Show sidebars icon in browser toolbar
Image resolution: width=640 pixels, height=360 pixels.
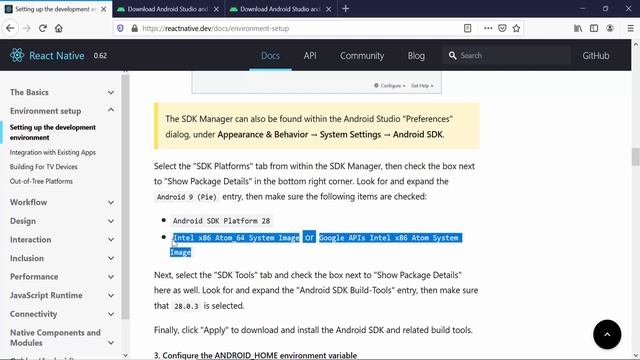pos(594,28)
